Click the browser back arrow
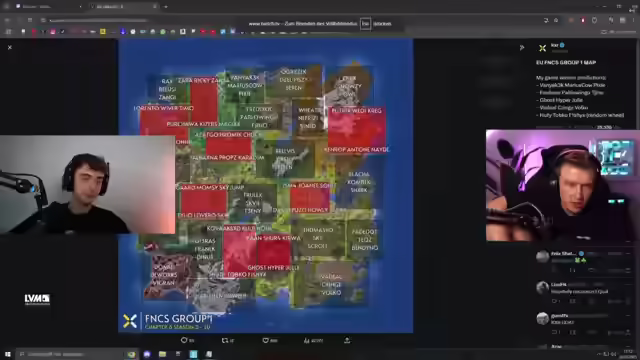Screen dimensions: 640x360 [x=7, y=20]
